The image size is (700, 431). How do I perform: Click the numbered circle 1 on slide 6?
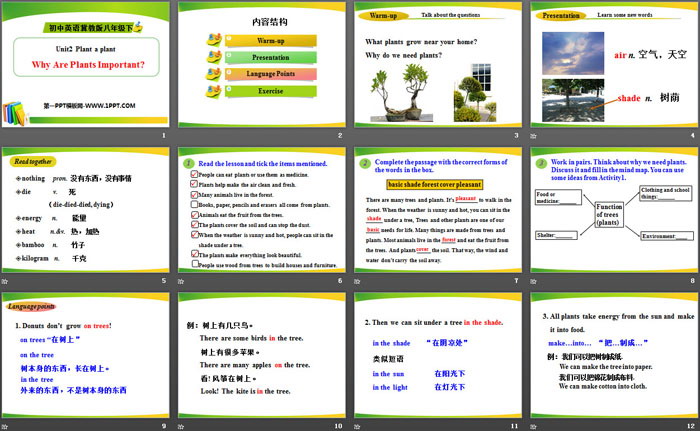click(x=187, y=161)
